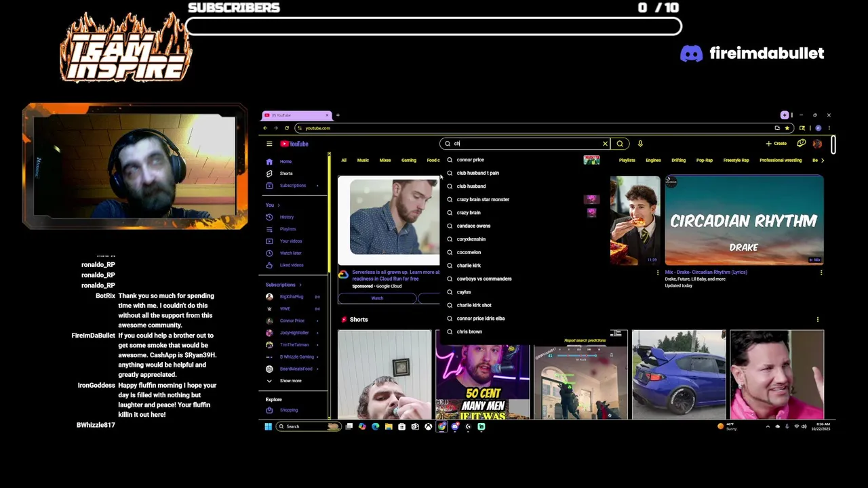The width and height of the screenshot is (868, 488).
Task: Show hidden system tray icons
Action: [x=768, y=427]
